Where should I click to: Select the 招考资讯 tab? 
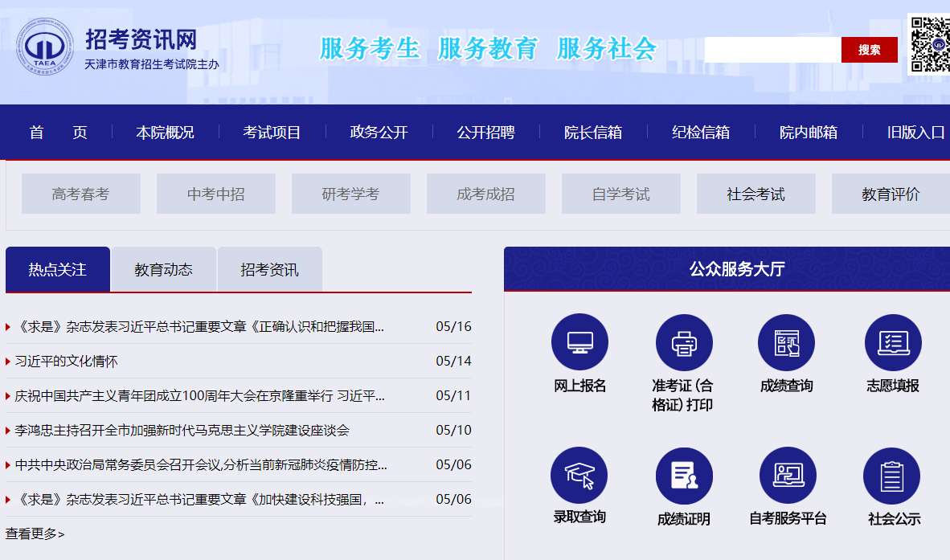pyautogui.click(x=269, y=270)
